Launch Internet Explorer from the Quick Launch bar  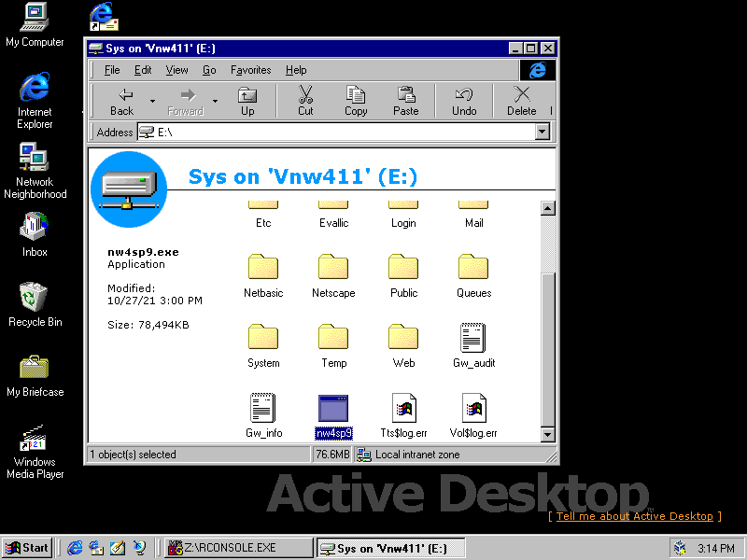click(75, 548)
